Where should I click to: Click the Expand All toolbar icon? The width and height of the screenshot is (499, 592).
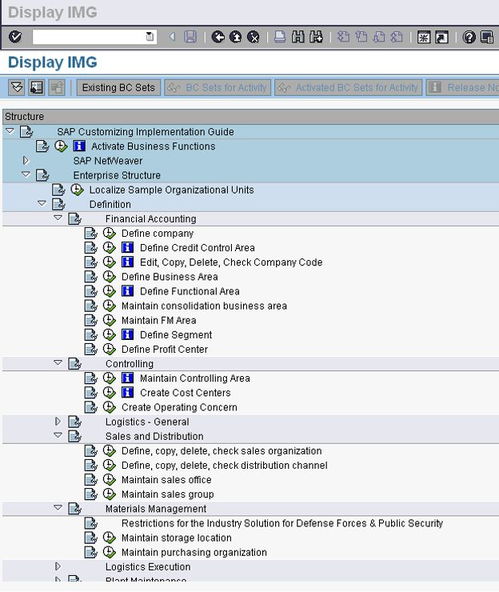tap(17, 88)
